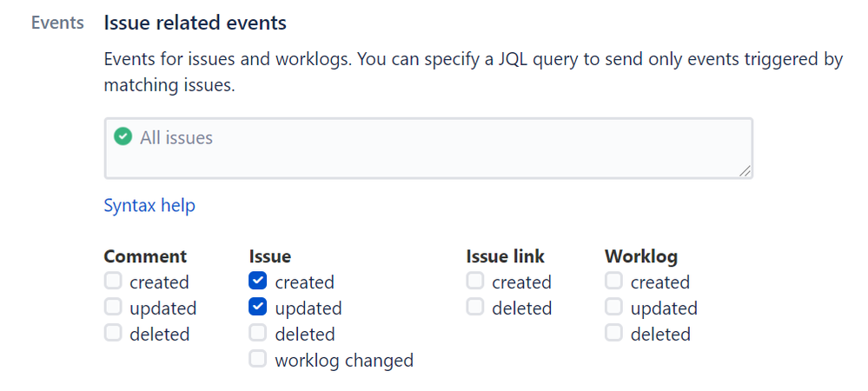Click the Worklog updated label text
Screen dimensions: 868x391
(x=664, y=308)
